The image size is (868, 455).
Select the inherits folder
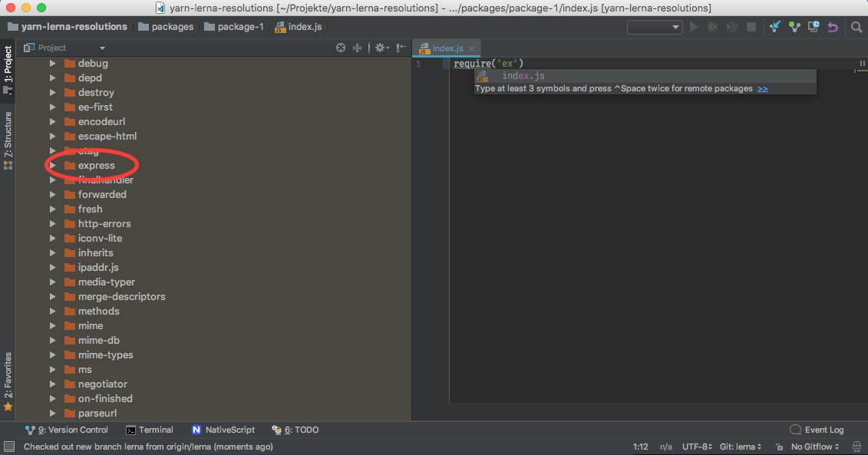(96, 252)
